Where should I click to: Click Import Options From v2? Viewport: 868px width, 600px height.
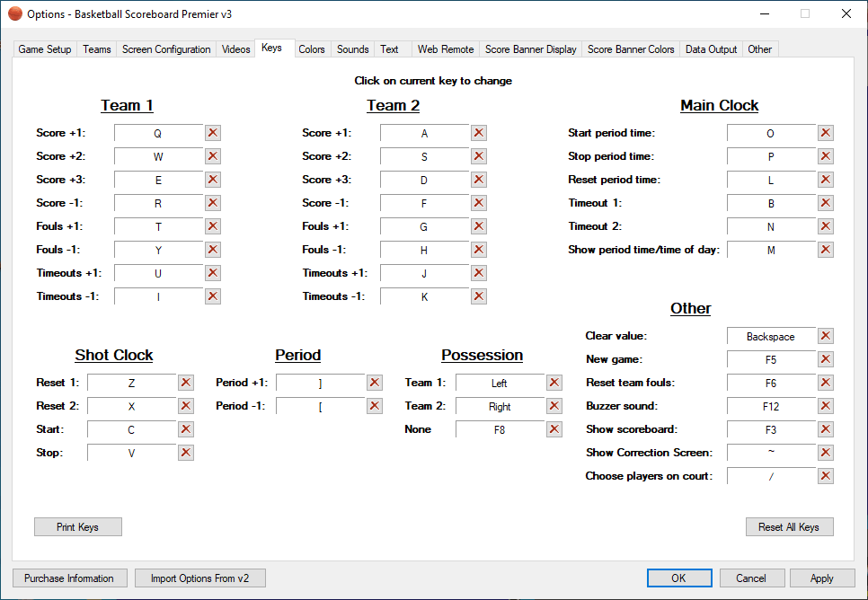click(x=200, y=578)
